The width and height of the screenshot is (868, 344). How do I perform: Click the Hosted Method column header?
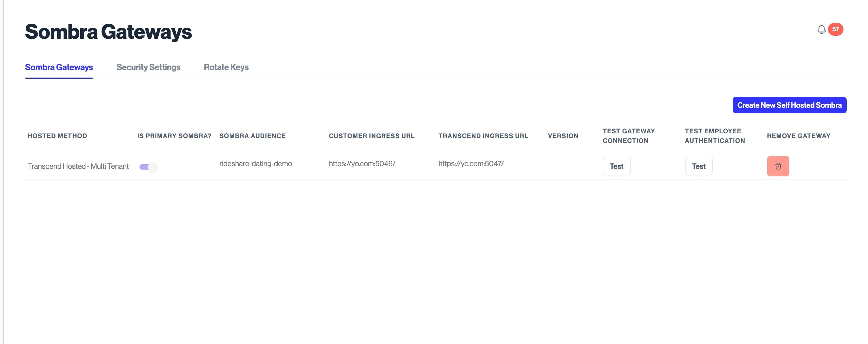point(57,136)
